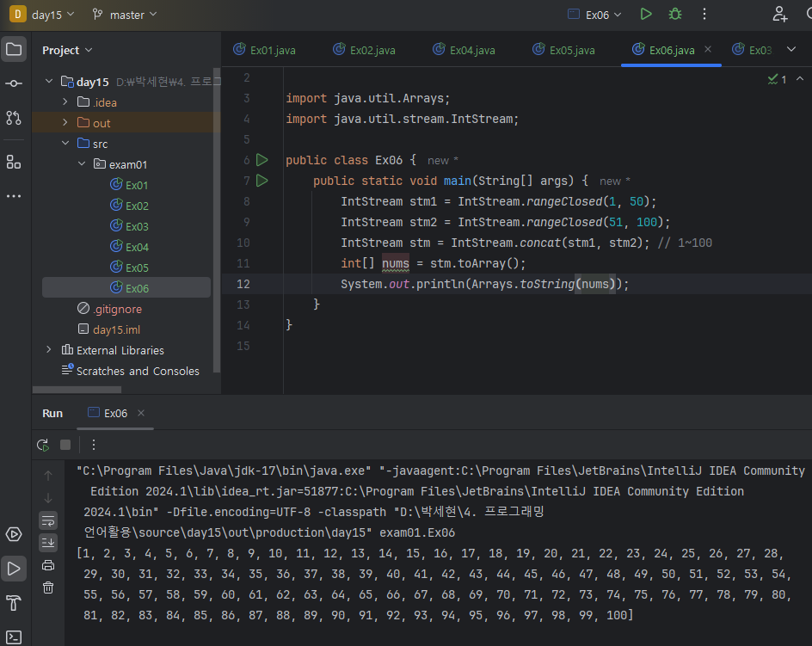Click the green Run button in top toolbar
Image resolution: width=812 pixels, height=646 pixels.
coord(646,14)
